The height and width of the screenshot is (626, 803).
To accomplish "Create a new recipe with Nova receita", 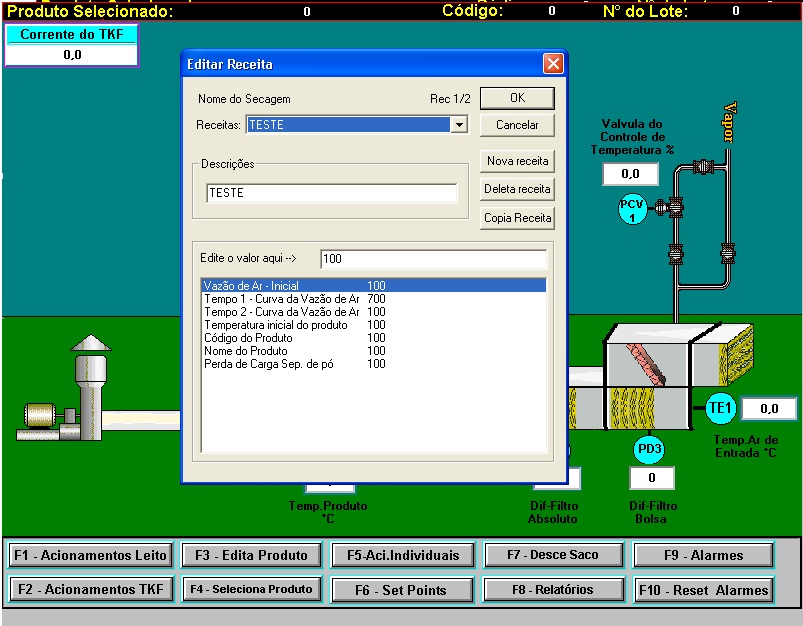I will tap(517, 161).
